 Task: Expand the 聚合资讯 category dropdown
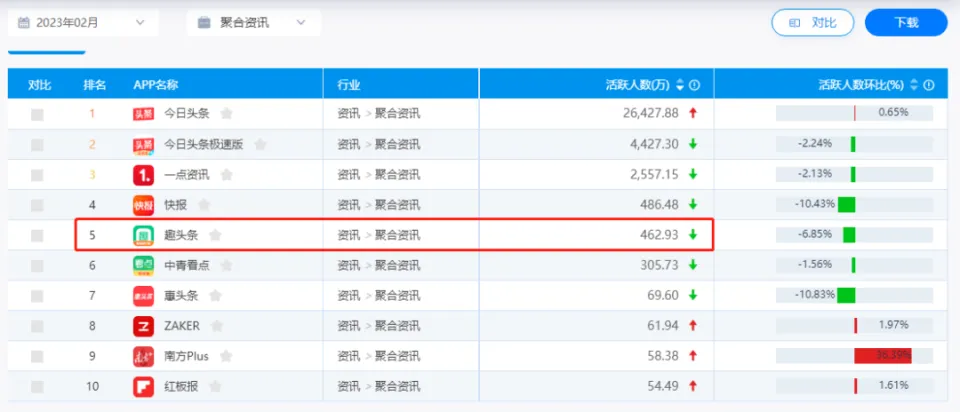253,22
